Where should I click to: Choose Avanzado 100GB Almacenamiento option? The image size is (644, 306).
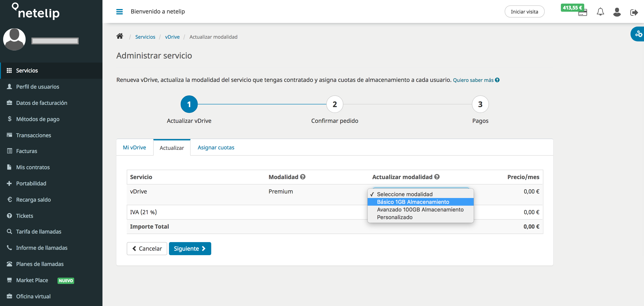[x=420, y=210]
